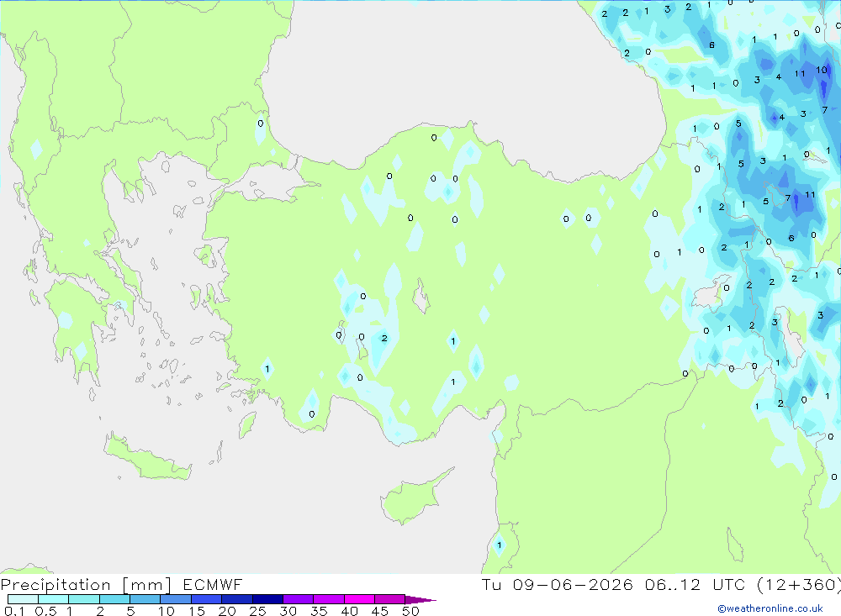Click the 15–20 mm legend color swatch
841x616 pixels.
(x=207, y=599)
